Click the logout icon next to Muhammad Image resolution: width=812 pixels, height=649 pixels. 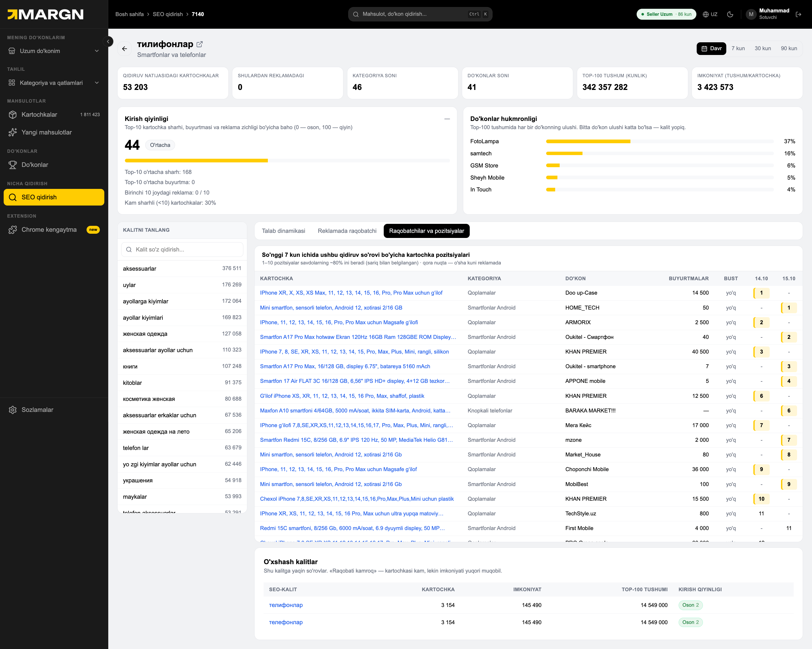798,14
